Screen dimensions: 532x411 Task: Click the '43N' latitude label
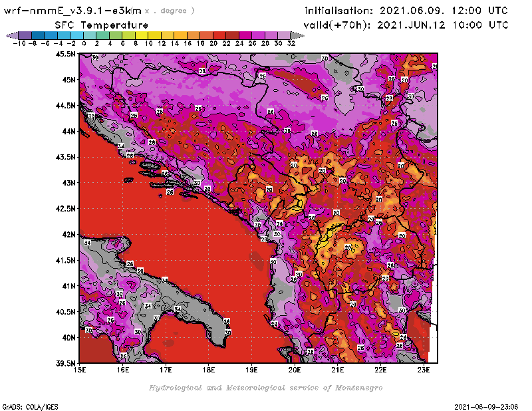[x=68, y=183]
